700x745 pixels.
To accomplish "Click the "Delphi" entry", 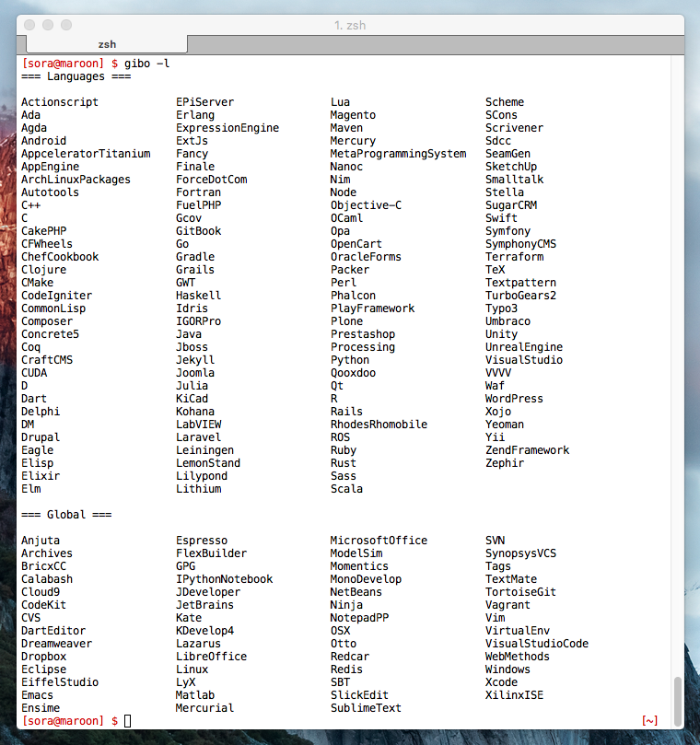I will [x=41, y=412].
